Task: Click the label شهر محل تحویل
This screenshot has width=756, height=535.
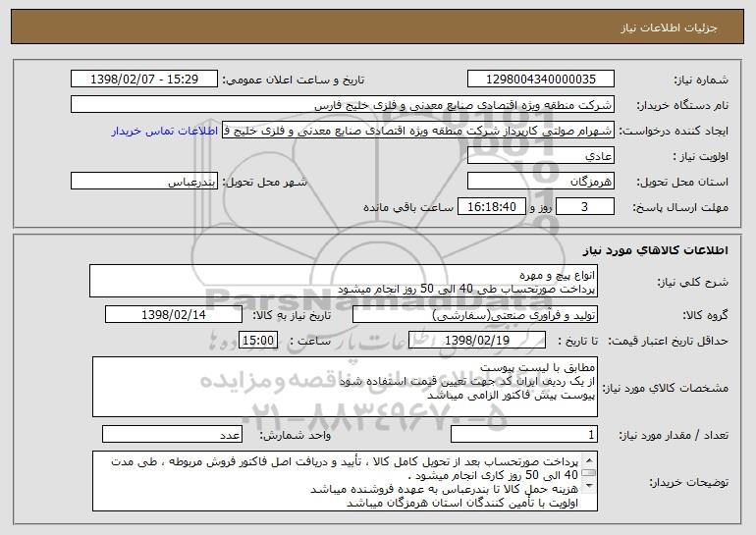Action: click(x=264, y=183)
